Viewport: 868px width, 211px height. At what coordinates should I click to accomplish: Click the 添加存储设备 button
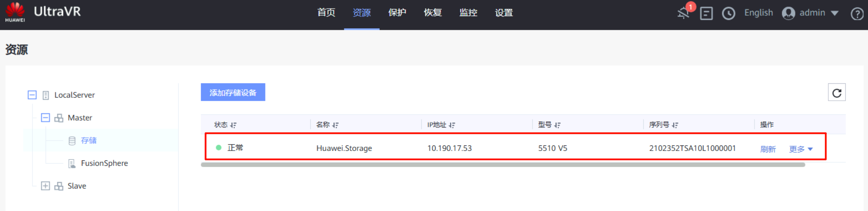tap(233, 92)
